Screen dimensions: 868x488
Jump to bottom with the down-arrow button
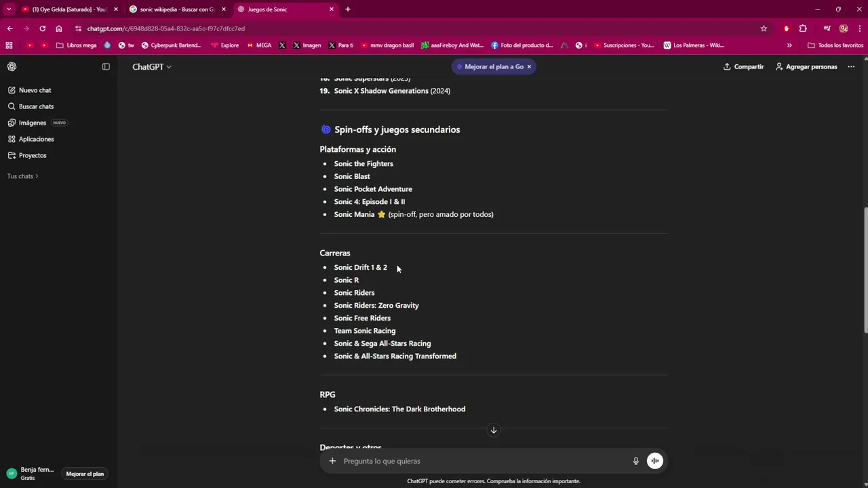(494, 430)
